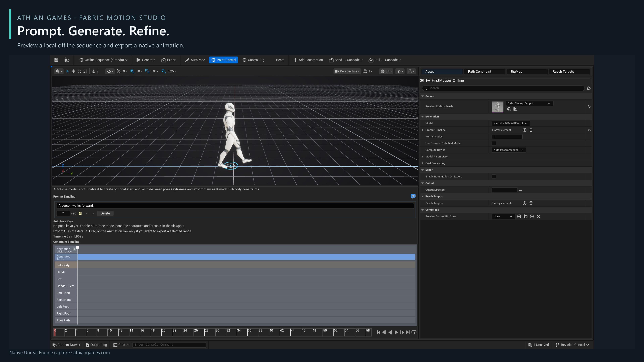Open the Perspective view dropdown
Viewport: 644px width, 362px height.
point(347,71)
